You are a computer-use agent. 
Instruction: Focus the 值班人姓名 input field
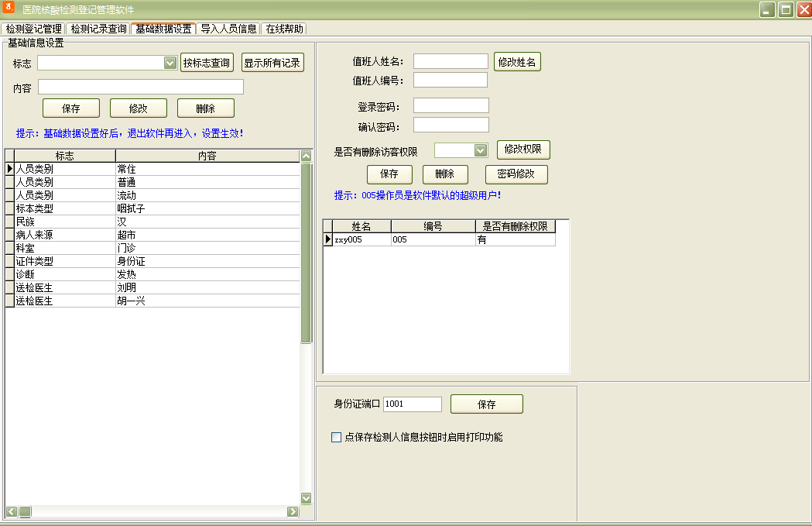point(451,61)
